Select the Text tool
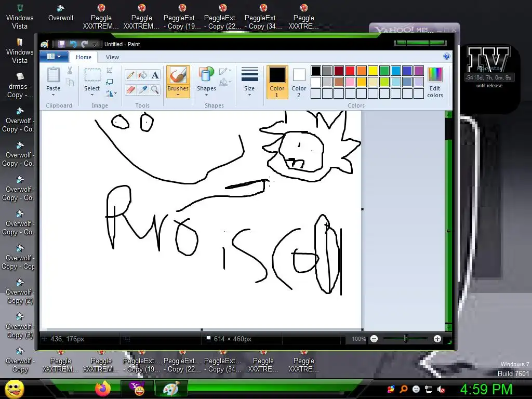 [155, 75]
